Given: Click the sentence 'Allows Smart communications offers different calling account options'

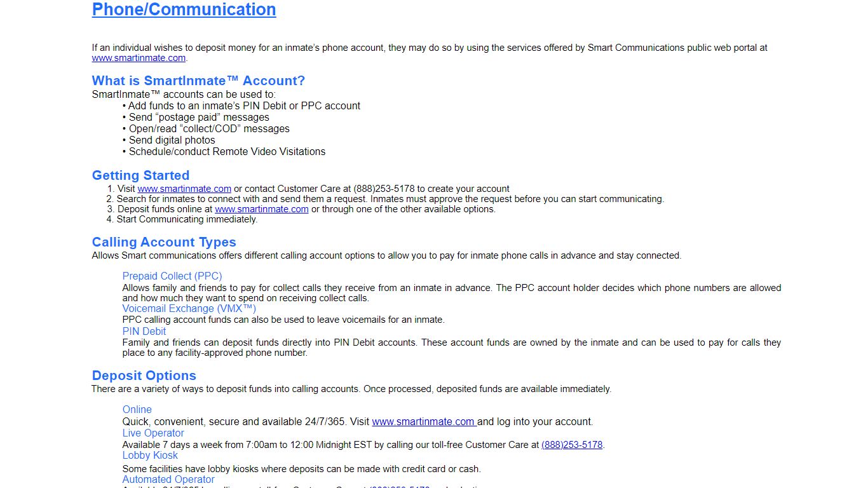Looking at the screenshot, I should coord(386,255).
